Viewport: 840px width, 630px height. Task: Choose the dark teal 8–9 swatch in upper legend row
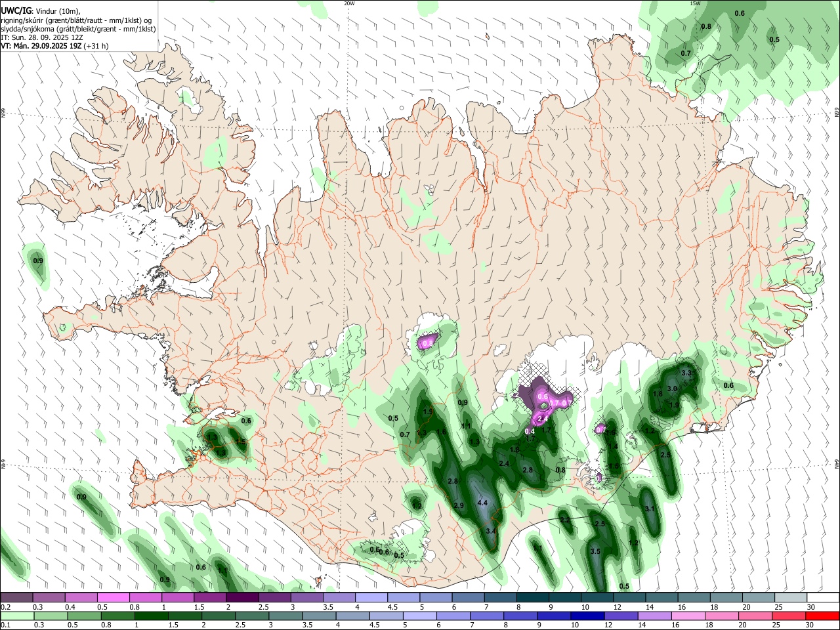(532, 598)
